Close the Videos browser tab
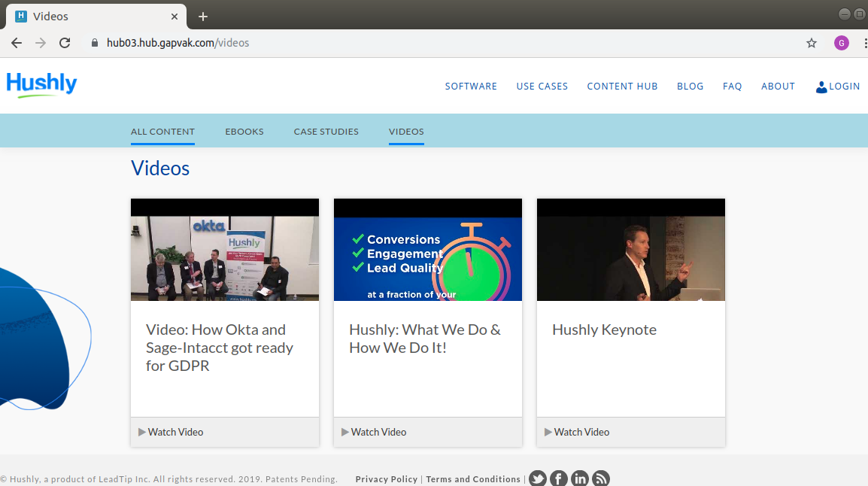Screen dimensions: 868x486 click(175, 17)
